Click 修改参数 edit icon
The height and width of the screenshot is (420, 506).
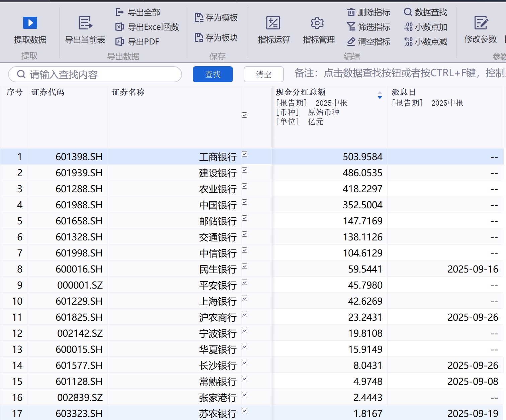481,23
